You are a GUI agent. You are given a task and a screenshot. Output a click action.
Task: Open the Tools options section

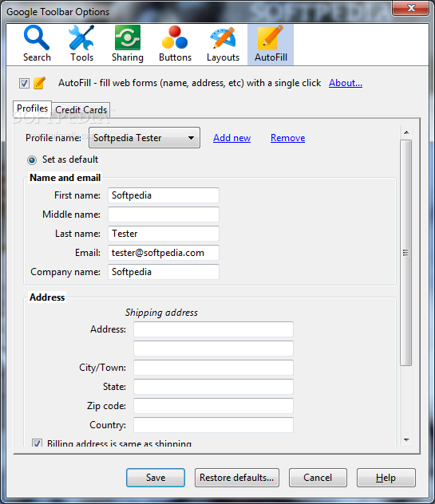(x=81, y=44)
